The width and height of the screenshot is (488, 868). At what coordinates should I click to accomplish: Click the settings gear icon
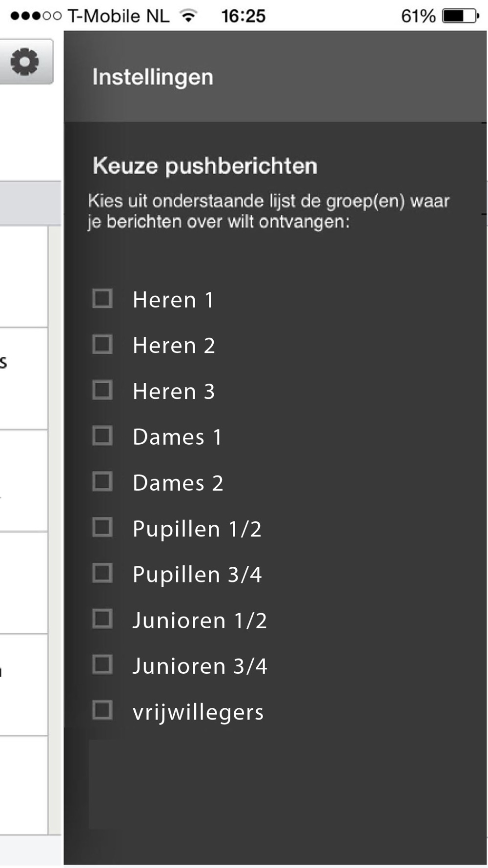(25, 62)
